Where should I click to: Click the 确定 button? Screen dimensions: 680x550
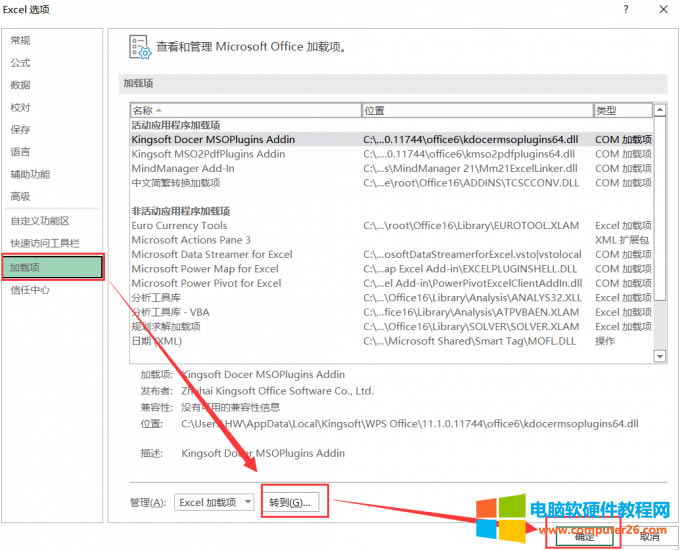point(583,536)
